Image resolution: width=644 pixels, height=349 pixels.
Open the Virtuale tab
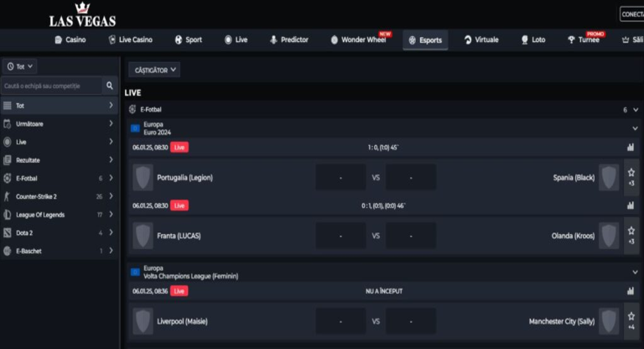481,40
